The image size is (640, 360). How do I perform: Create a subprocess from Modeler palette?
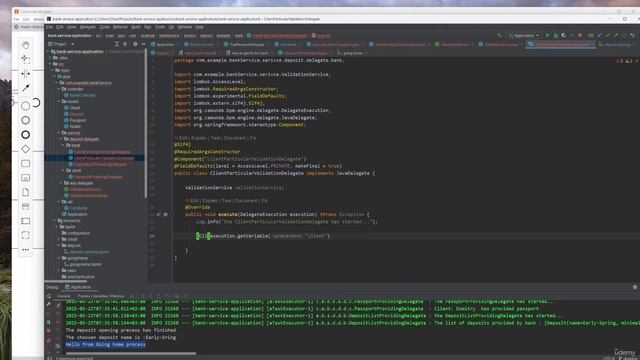[x=26, y=178]
